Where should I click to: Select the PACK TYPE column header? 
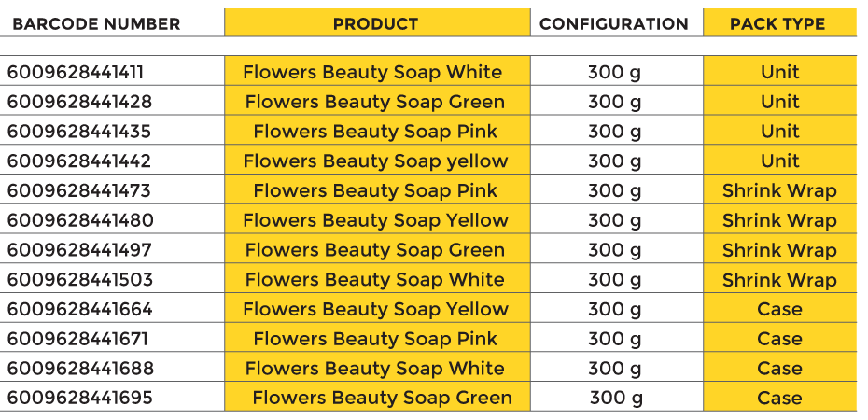pyautogui.click(x=777, y=24)
